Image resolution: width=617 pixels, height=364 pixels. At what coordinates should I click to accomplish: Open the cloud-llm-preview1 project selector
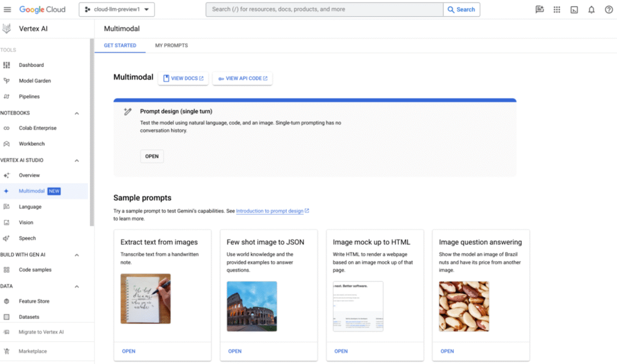116,9
